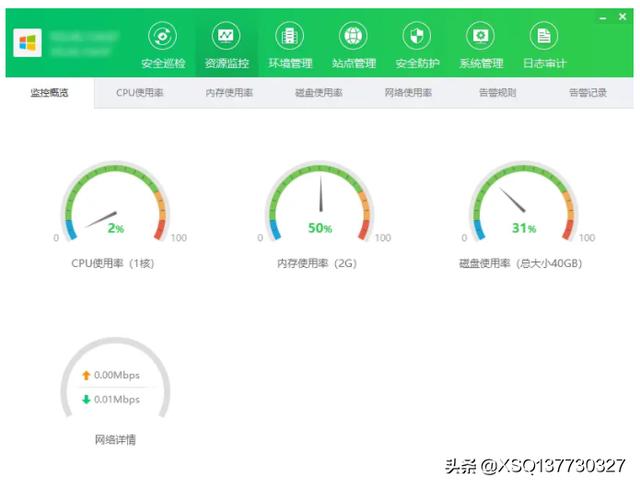Click the upload speed 0.00Mbps value
Image resolution: width=640 pixels, height=489 pixels.
click(x=117, y=375)
